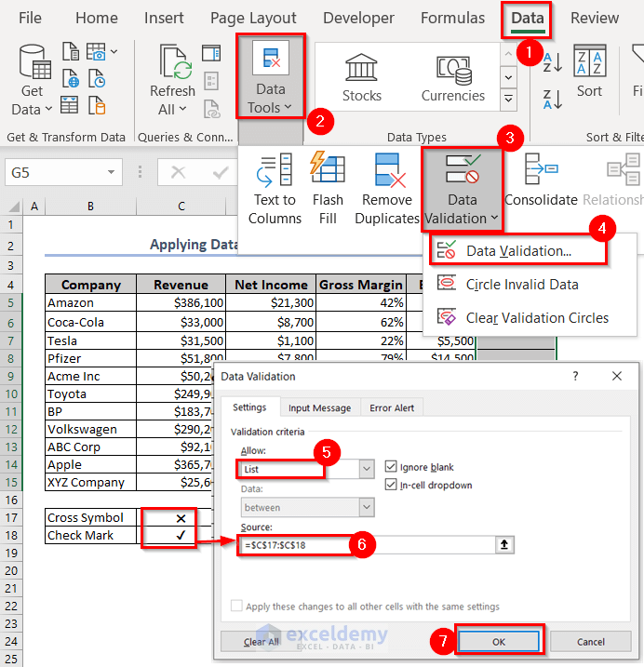
Task: Click the Data Validation ribbon button
Action: [463, 190]
